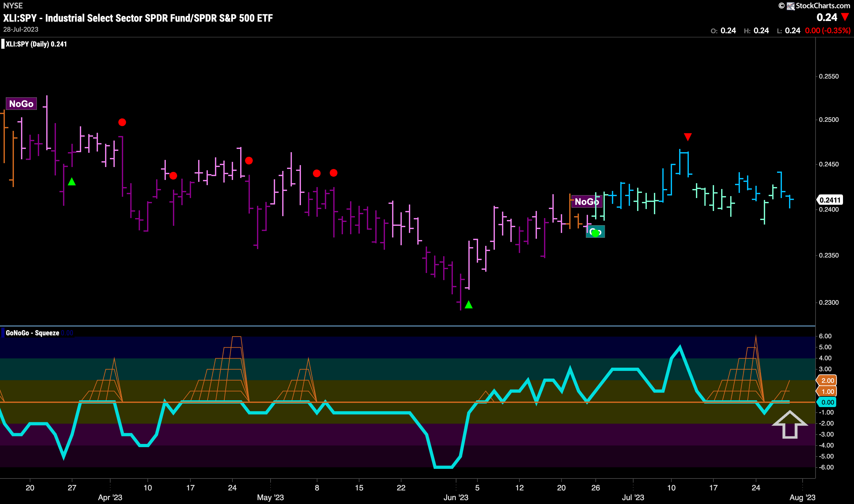Click the 0.2550 price axis label

coord(829,77)
